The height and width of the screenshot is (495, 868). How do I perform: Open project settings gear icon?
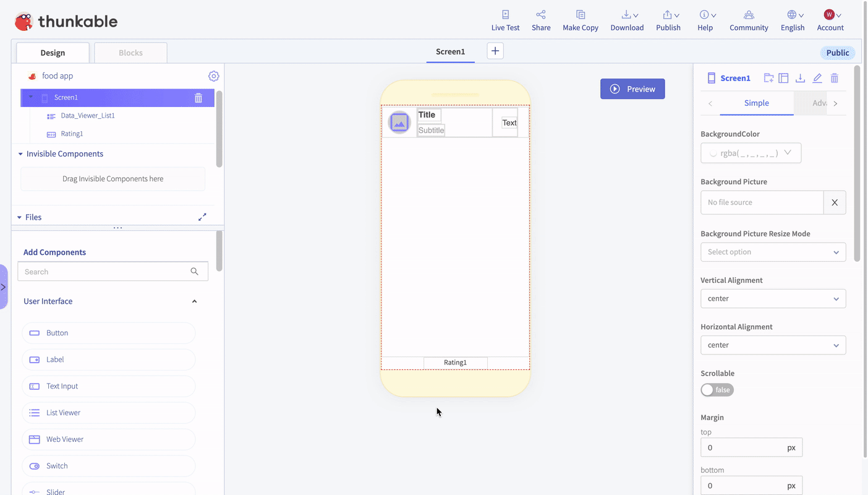pyautogui.click(x=214, y=76)
